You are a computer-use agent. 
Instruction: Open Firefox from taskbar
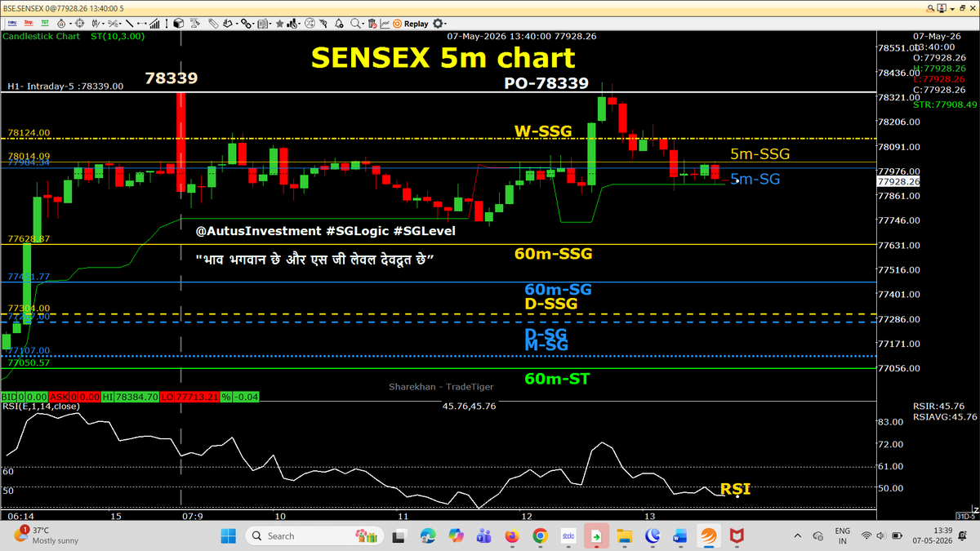511,535
